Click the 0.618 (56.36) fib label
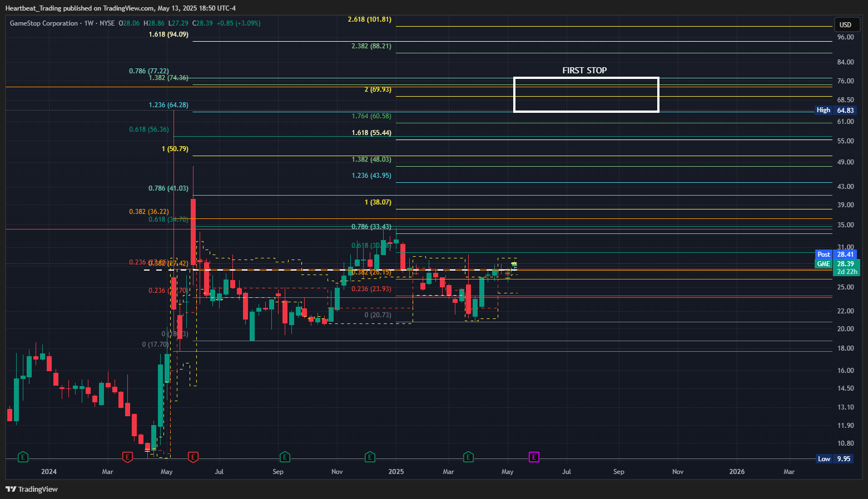The width and height of the screenshot is (868, 499). [149, 129]
